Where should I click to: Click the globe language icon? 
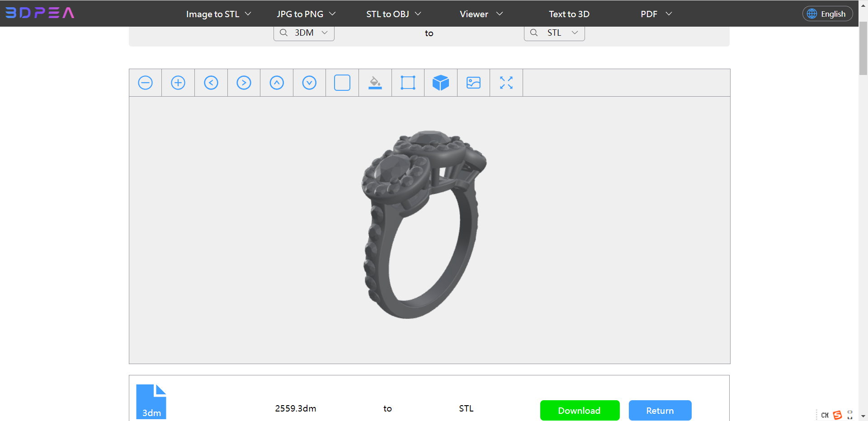(x=812, y=14)
